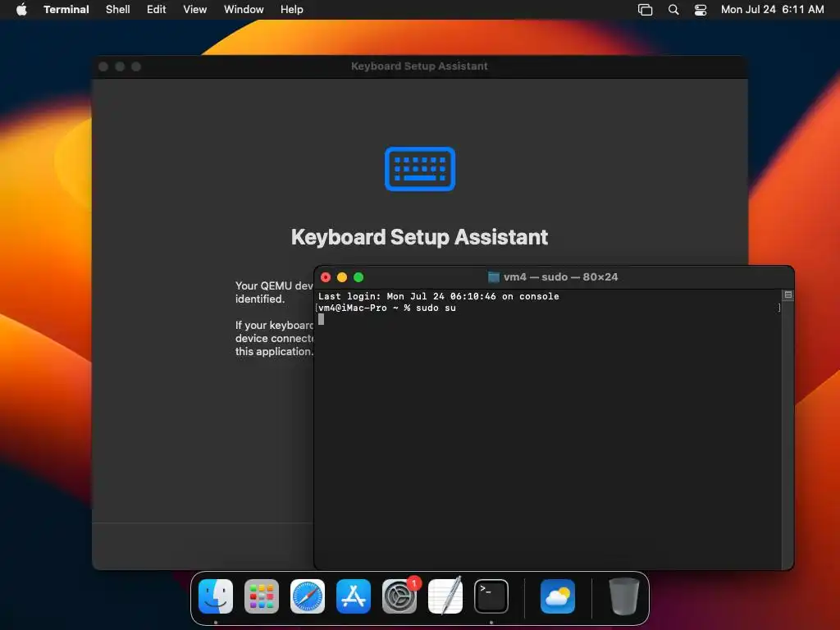Click the Terminal title 'vm4 — sudo — 80×24'
The image size is (840, 630).
tap(560, 277)
